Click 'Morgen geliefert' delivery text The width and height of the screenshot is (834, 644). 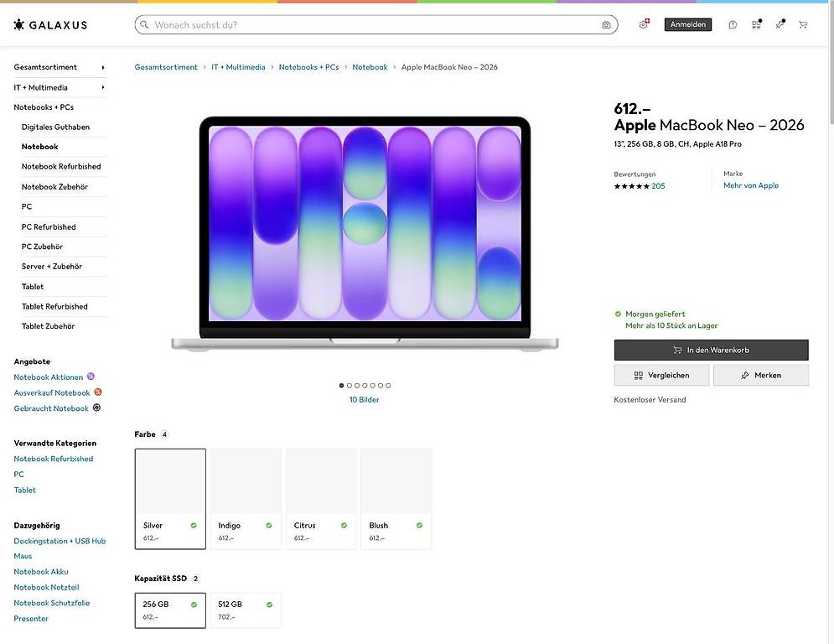[x=655, y=314]
